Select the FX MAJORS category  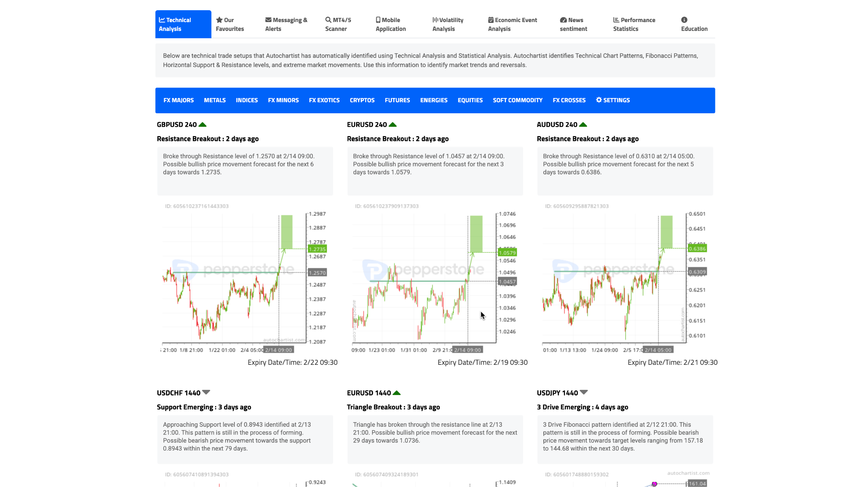pyautogui.click(x=178, y=101)
